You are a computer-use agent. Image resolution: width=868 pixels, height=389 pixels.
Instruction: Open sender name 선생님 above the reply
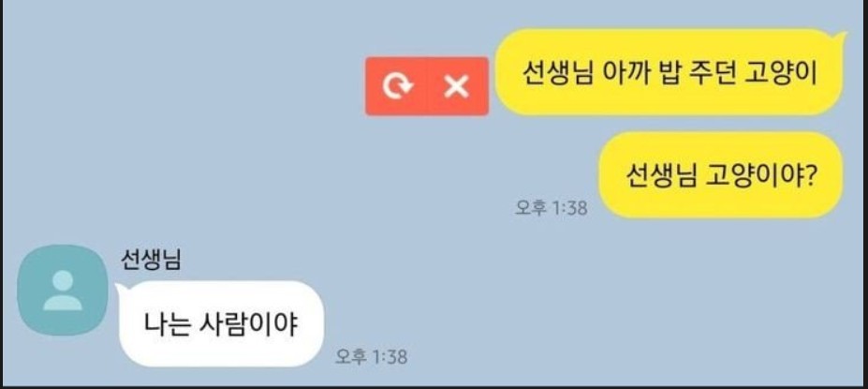[151, 261]
